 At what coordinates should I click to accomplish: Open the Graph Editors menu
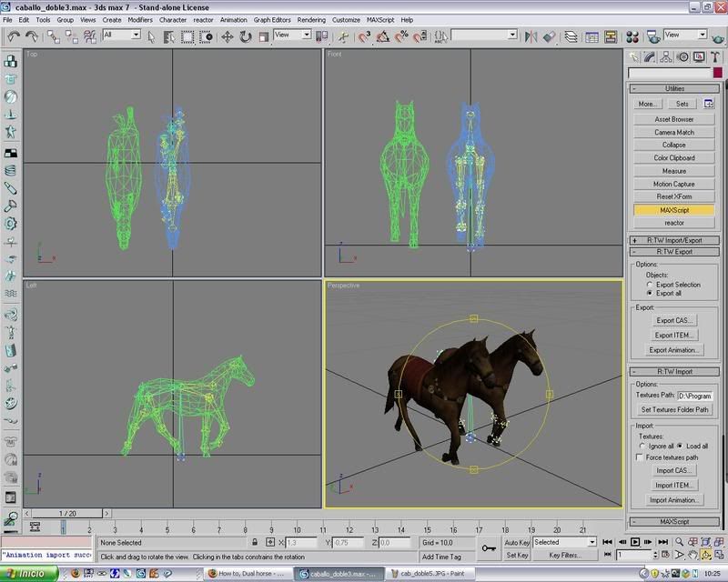click(272, 20)
